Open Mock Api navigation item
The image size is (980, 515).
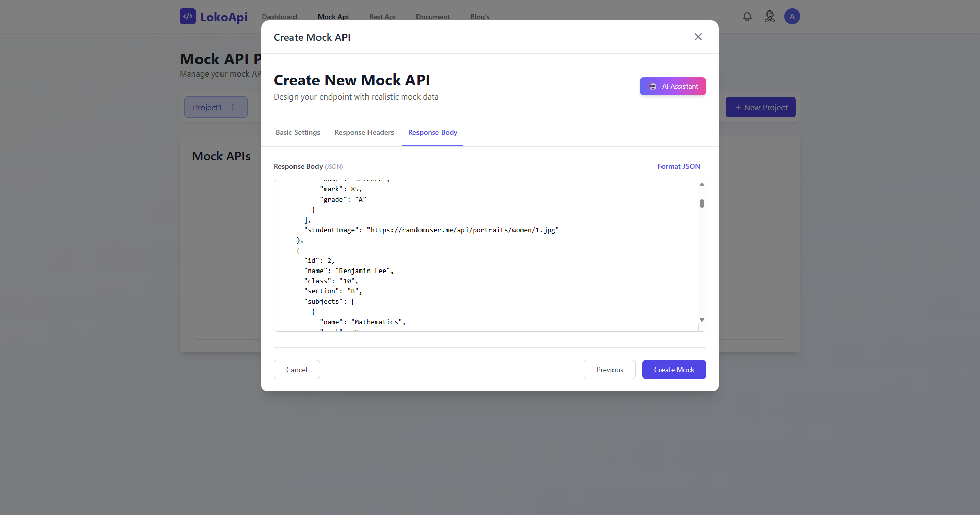[333, 17]
